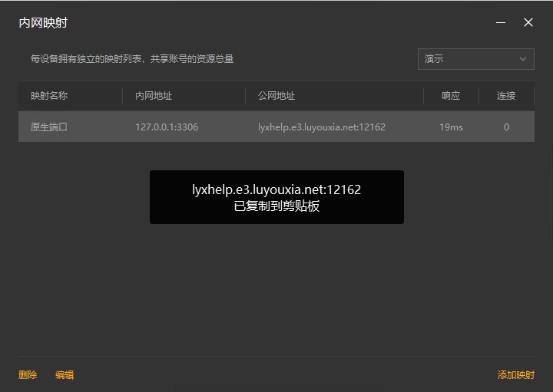Viewport: 553px width, 392px height.
Task: Click the 内网地址 column header
Action: 154,96
